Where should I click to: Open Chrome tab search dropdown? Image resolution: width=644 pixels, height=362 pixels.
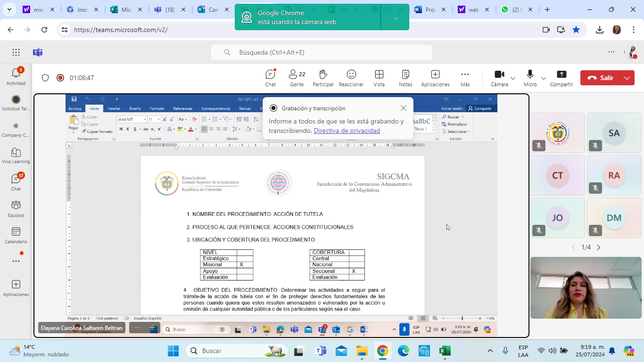10,9
